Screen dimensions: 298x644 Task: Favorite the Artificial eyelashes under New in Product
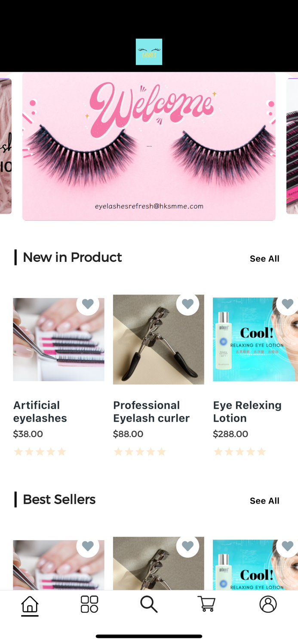coord(88,304)
